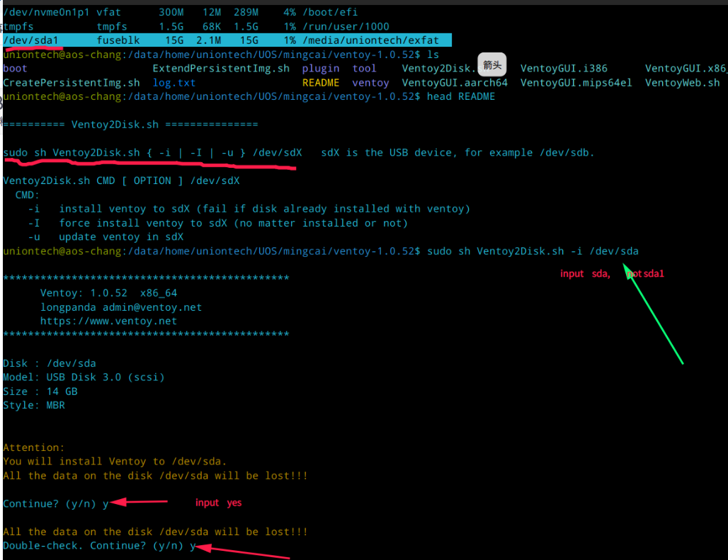728x560 pixels.
Task: Click the '-u update ventoy in sdX' line
Action: (106, 237)
